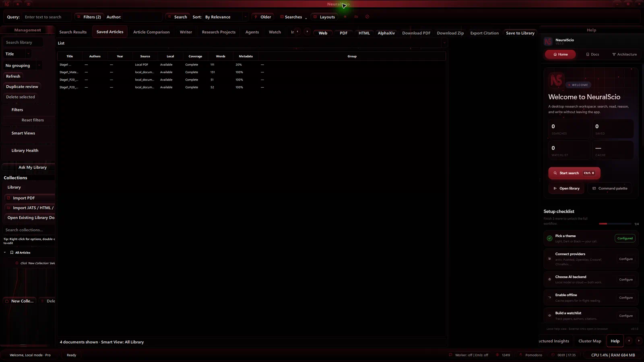Image resolution: width=644 pixels, height=362 pixels.
Task: Sort the table by the Words column header
Action: pyautogui.click(x=221, y=56)
